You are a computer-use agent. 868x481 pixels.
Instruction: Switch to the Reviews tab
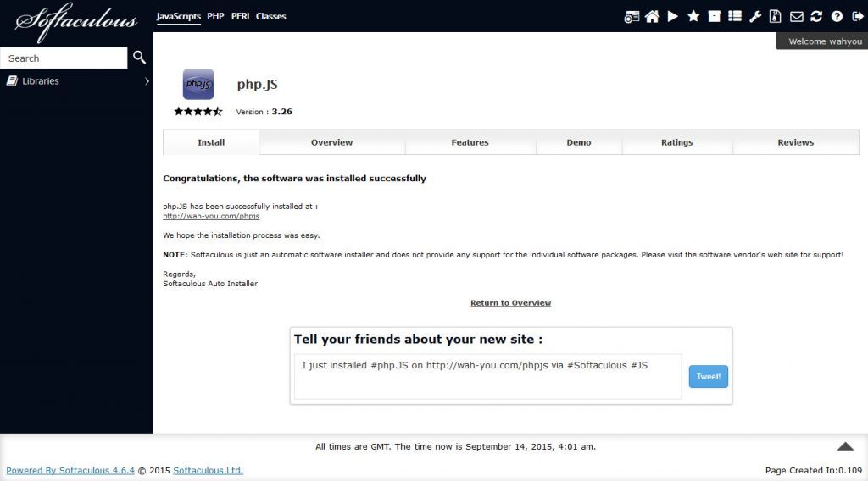tap(795, 142)
